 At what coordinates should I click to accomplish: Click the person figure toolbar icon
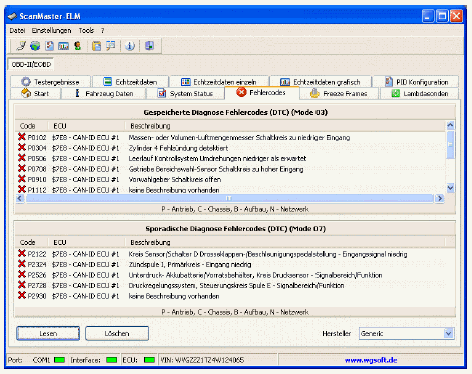tap(77, 46)
